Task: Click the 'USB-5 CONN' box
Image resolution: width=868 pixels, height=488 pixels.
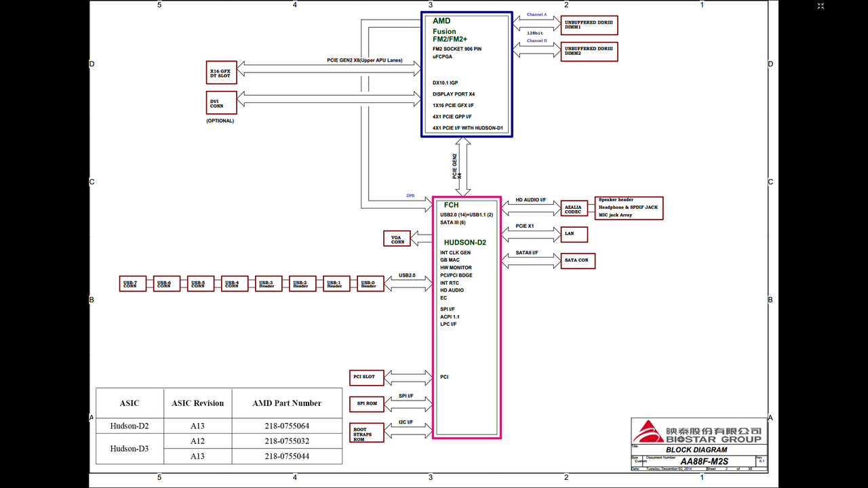Action: pos(200,284)
